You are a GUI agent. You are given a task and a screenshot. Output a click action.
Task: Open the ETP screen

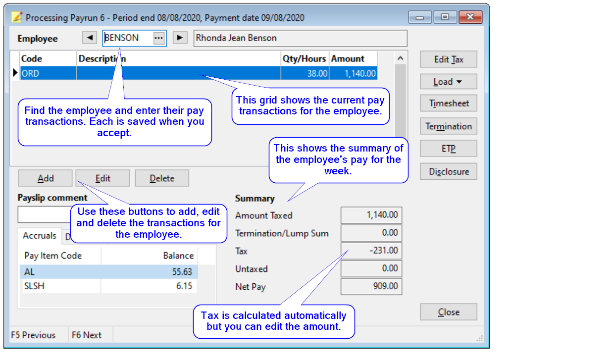point(448,148)
